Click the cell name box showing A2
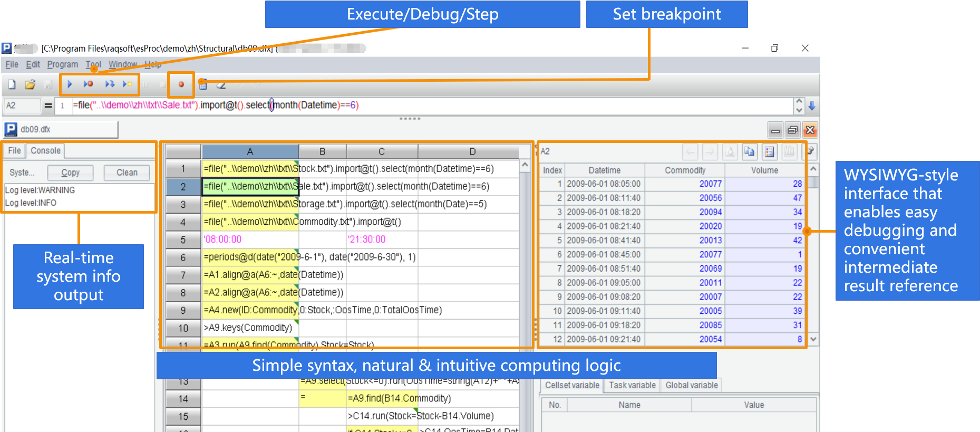980x432 pixels. click(22, 105)
